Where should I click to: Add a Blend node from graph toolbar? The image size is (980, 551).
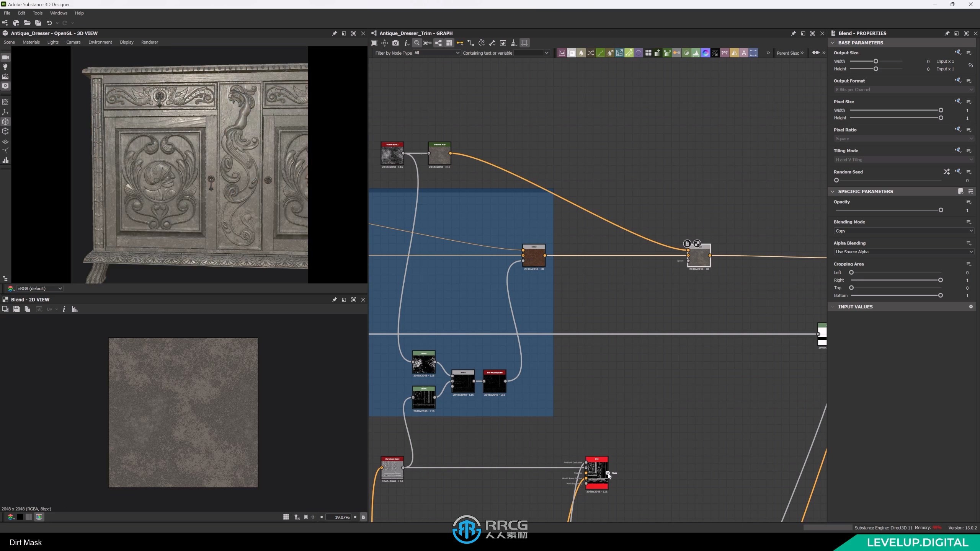pyautogui.click(x=571, y=53)
